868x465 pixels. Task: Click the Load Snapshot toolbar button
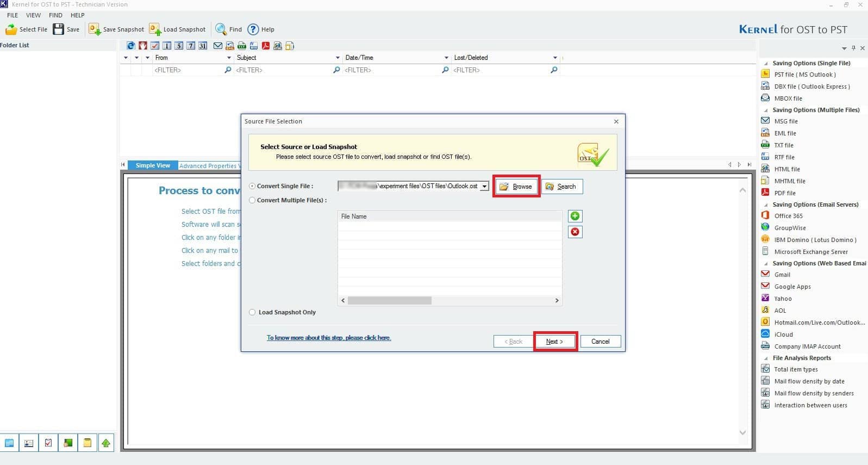pos(177,29)
